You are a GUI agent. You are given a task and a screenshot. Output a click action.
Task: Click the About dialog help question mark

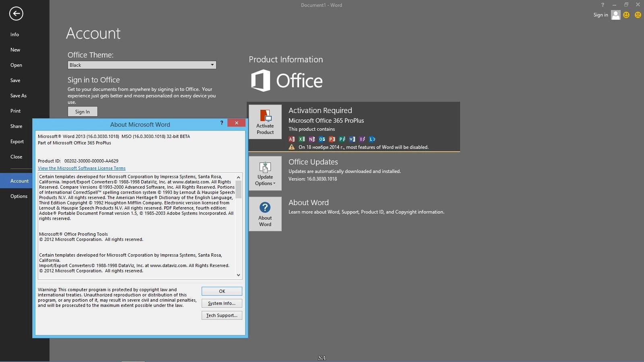coord(222,123)
